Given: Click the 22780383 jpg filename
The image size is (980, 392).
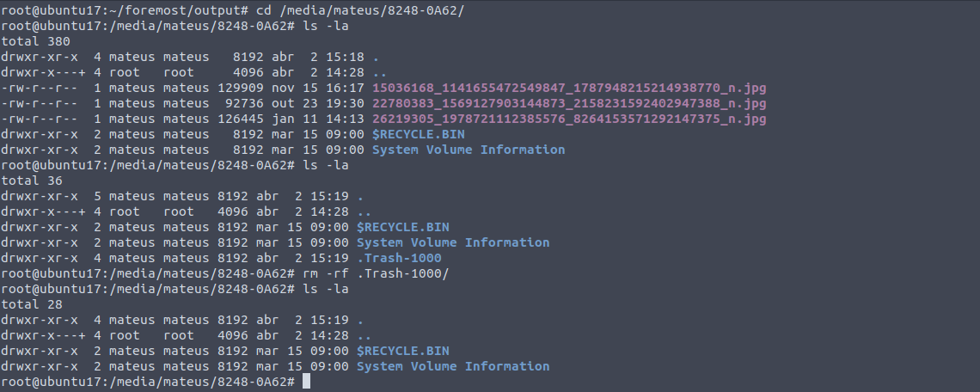Looking at the screenshot, I should coord(569,103).
